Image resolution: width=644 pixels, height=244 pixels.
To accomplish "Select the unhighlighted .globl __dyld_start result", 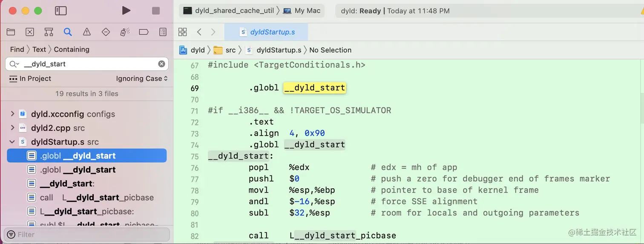I will pos(87,170).
